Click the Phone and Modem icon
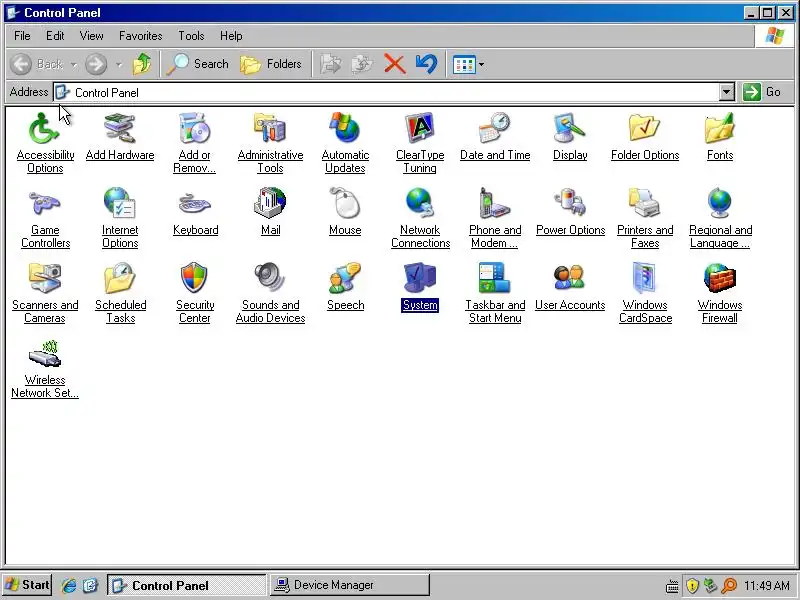The image size is (800, 600). point(495,203)
